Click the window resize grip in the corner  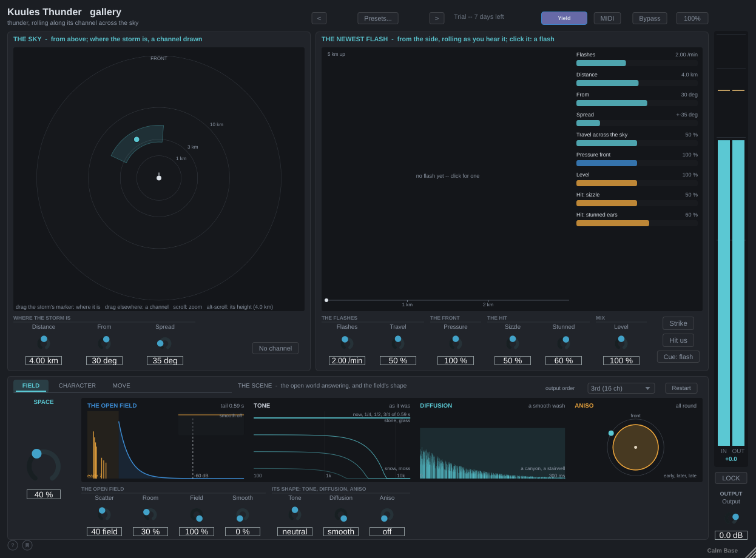751,553
